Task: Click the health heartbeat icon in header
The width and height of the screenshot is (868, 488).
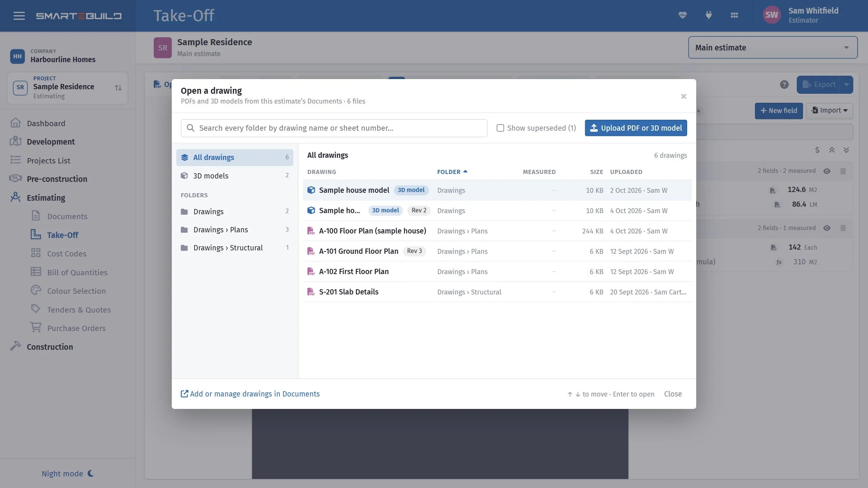Action: 682,15
